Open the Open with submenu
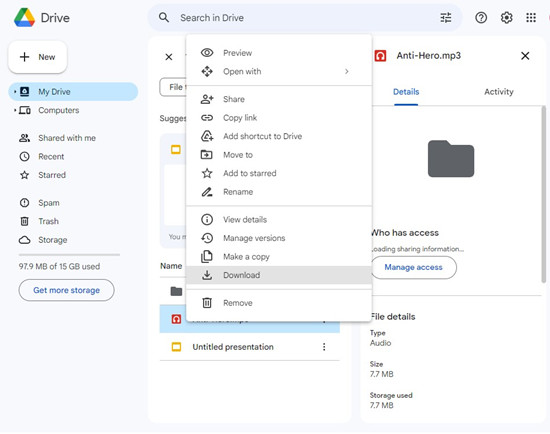The image size is (550, 434). pos(279,72)
